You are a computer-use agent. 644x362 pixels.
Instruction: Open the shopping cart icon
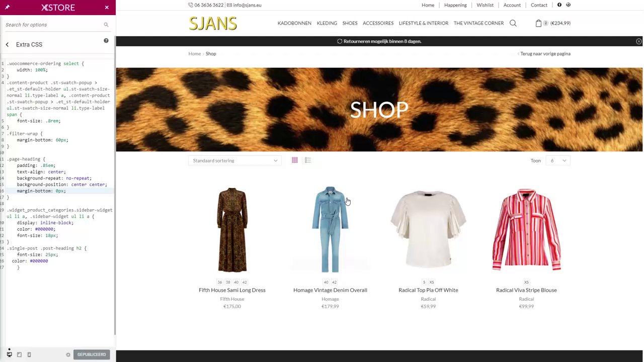coord(538,23)
